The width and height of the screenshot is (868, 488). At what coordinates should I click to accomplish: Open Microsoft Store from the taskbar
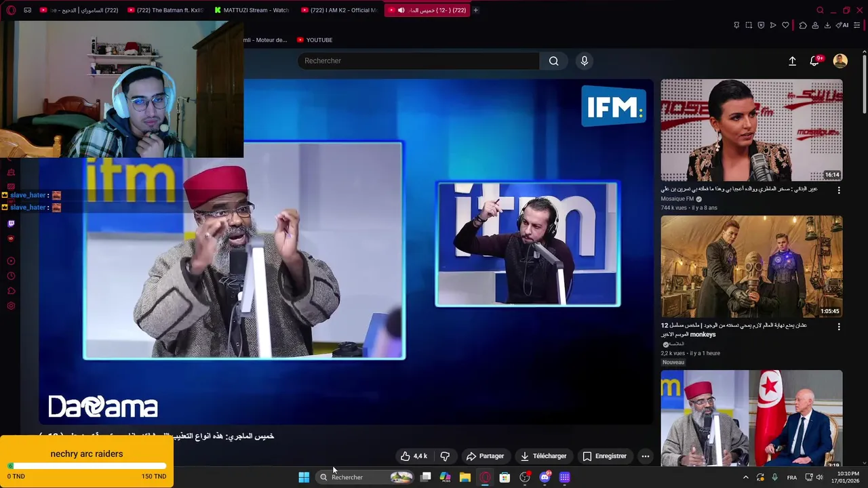coord(505,477)
